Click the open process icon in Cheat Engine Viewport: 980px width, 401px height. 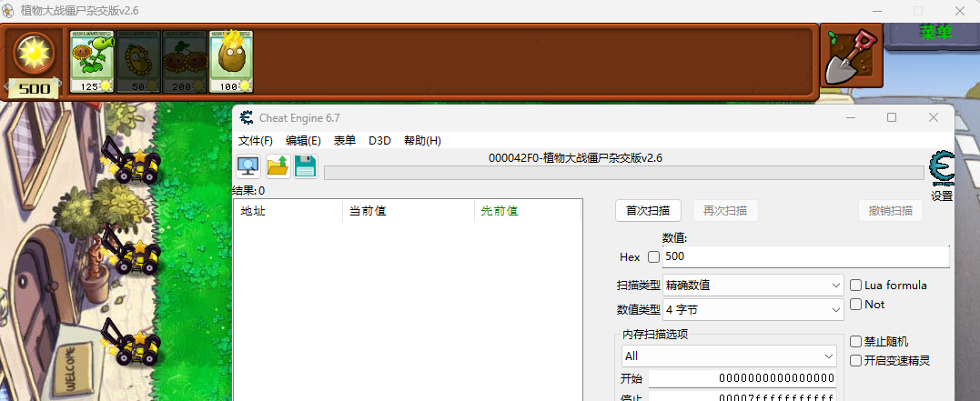click(248, 166)
